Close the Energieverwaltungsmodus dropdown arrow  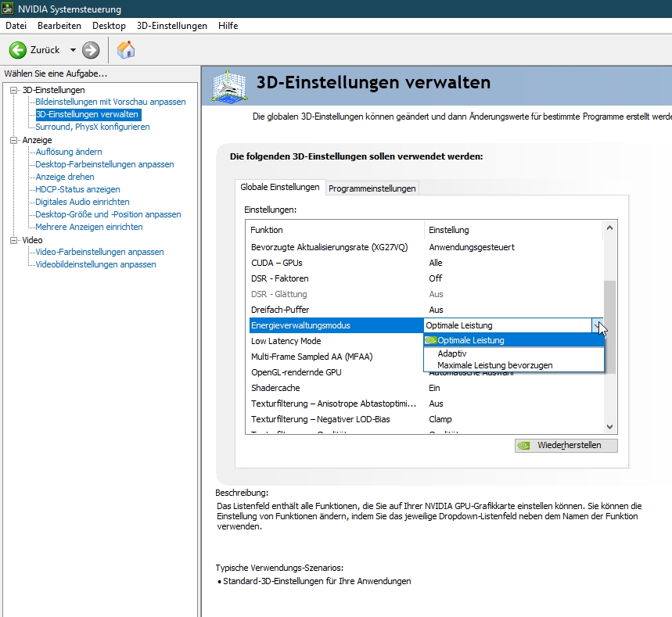pyautogui.click(x=598, y=325)
